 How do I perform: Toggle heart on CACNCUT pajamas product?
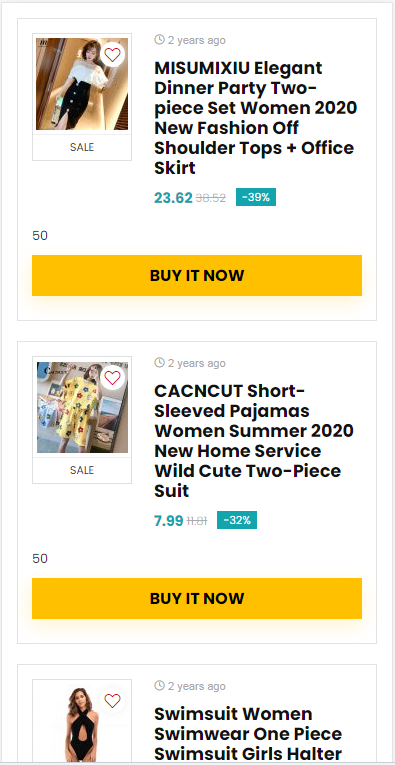[x=112, y=378]
